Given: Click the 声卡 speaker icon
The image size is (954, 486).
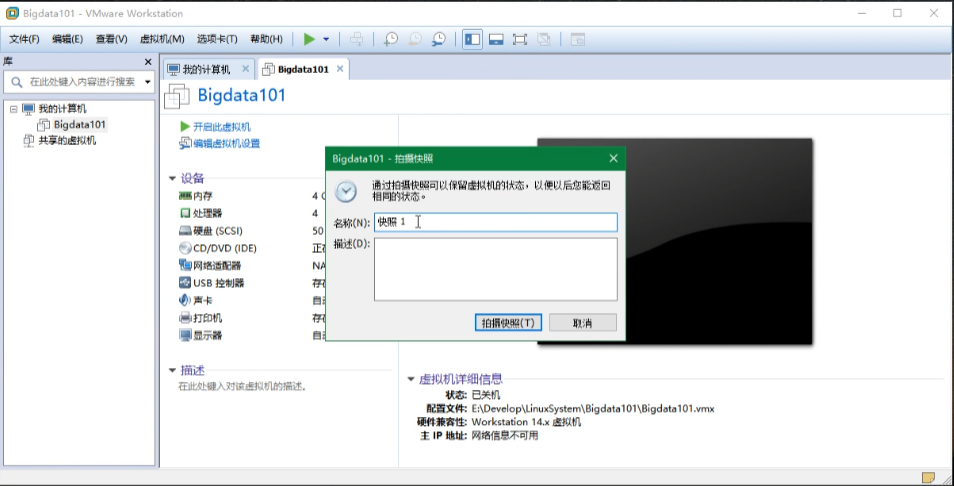Looking at the screenshot, I should pyautogui.click(x=185, y=300).
